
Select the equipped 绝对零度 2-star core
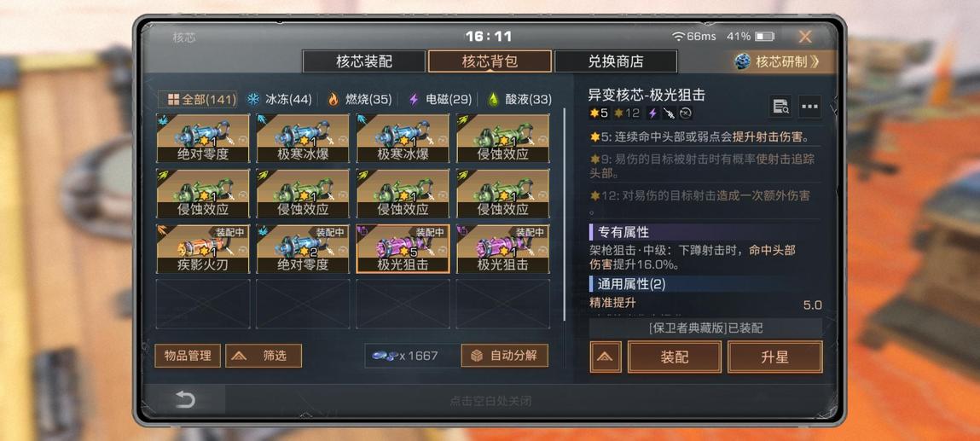[x=303, y=249]
